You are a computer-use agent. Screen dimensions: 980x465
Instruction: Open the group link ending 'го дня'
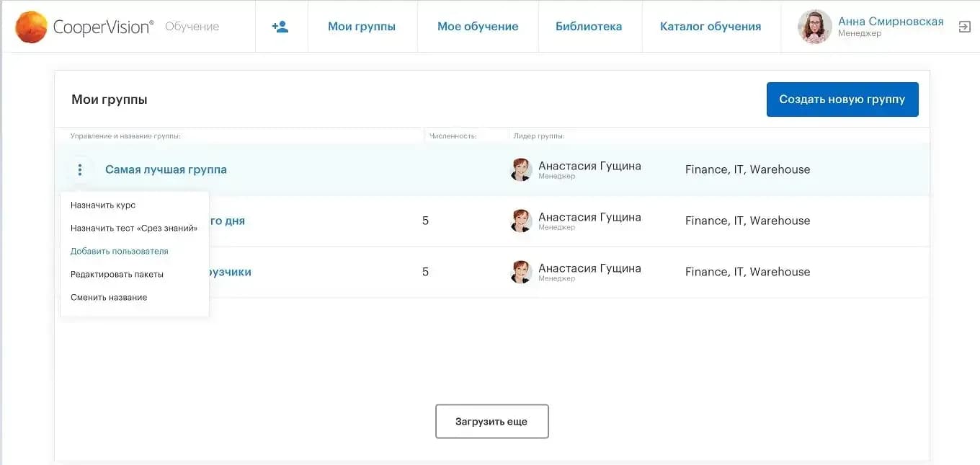click(x=227, y=221)
